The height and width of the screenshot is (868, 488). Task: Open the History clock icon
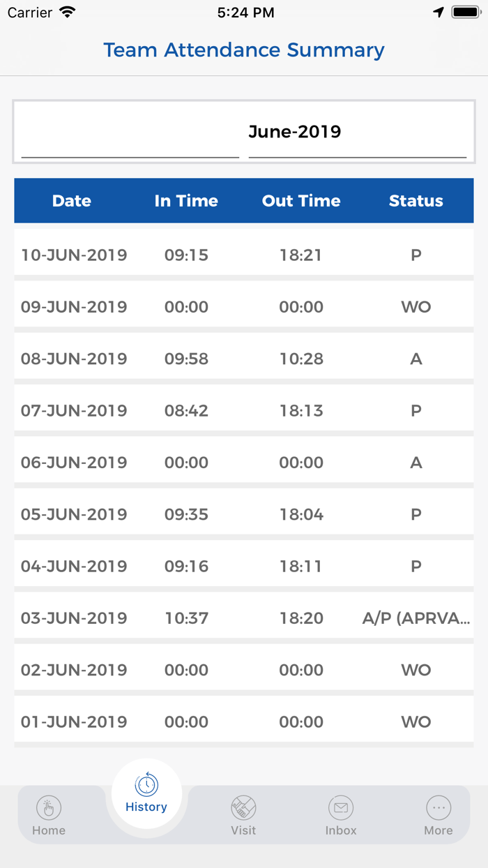pyautogui.click(x=146, y=784)
